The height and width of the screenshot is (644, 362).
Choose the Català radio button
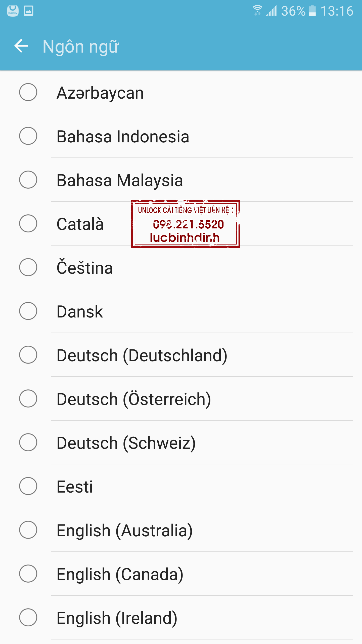coord(28,223)
